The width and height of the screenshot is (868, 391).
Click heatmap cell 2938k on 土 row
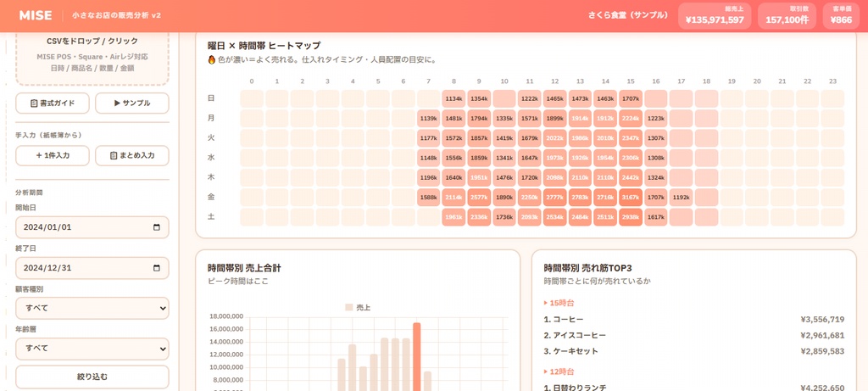pos(631,217)
